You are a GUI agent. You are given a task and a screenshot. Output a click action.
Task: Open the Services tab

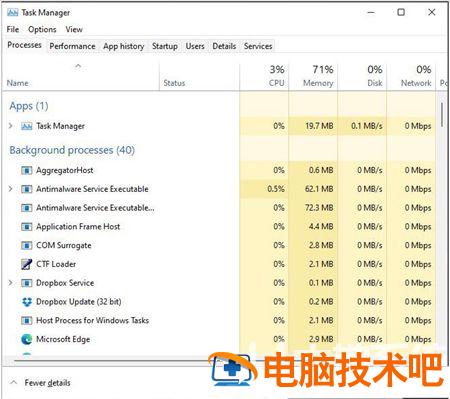(258, 46)
